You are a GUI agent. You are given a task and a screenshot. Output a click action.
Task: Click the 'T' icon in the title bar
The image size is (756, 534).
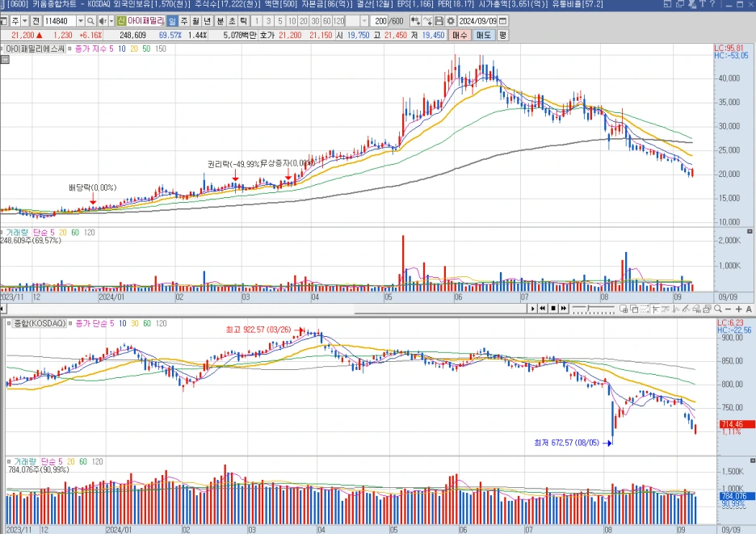coord(703,4)
